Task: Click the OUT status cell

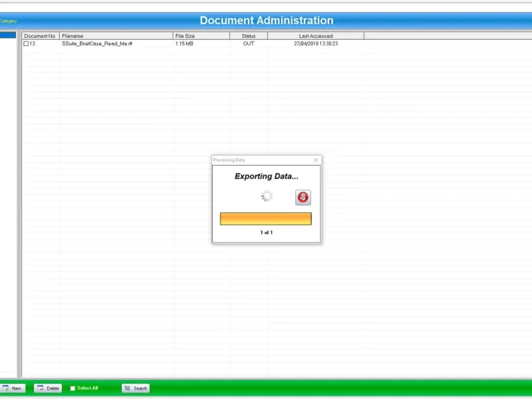Action: click(x=249, y=44)
